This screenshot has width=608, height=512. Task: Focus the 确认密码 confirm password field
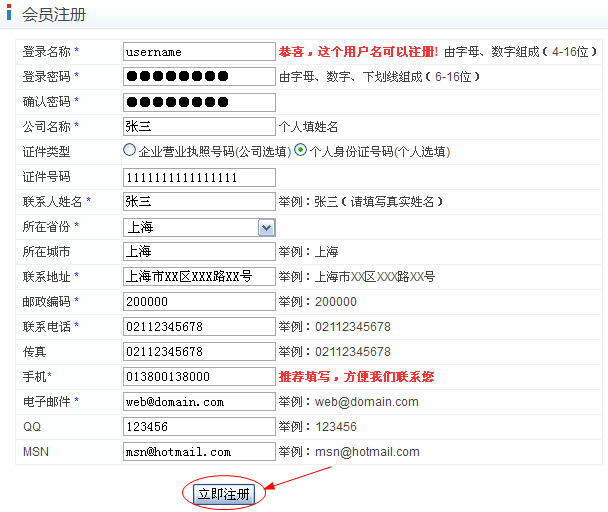[199, 102]
